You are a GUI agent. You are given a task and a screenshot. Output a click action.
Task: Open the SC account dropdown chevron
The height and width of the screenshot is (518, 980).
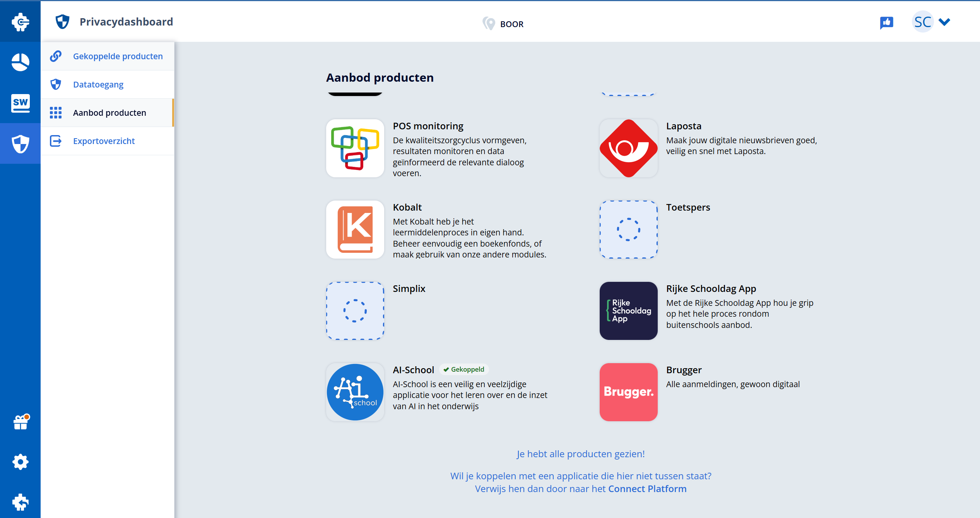pyautogui.click(x=944, y=22)
